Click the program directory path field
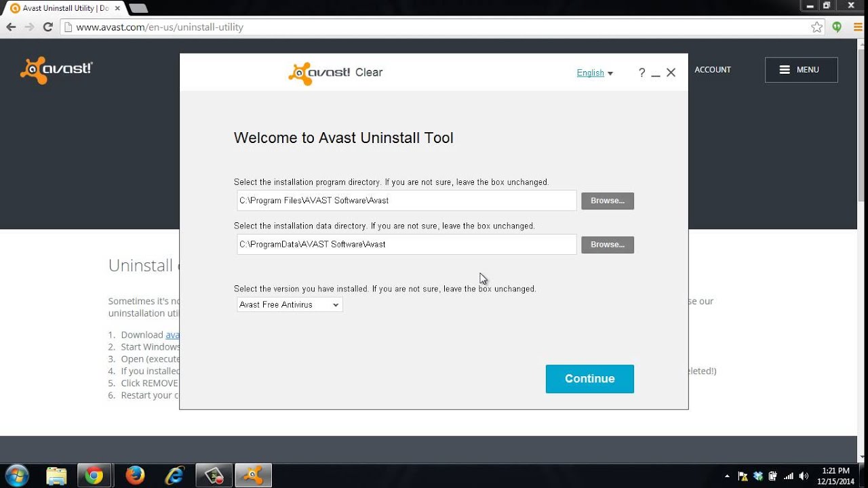The image size is (868, 488). coord(407,201)
